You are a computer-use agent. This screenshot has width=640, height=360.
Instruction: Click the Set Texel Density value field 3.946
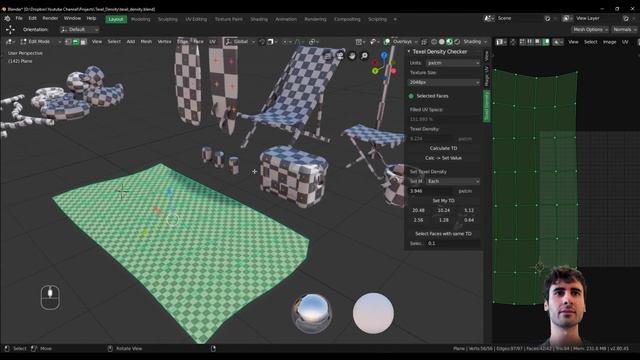431,191
